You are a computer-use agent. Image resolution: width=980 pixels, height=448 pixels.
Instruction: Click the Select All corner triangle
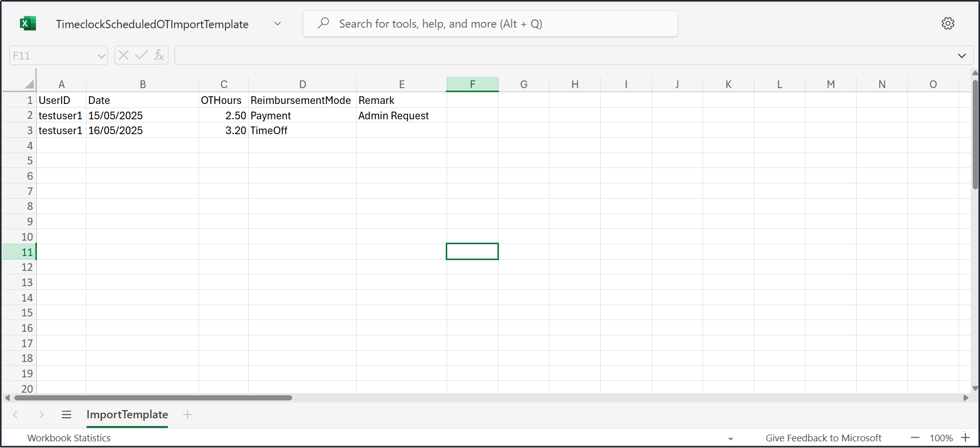pyautogui.click(x=29, y=84)
